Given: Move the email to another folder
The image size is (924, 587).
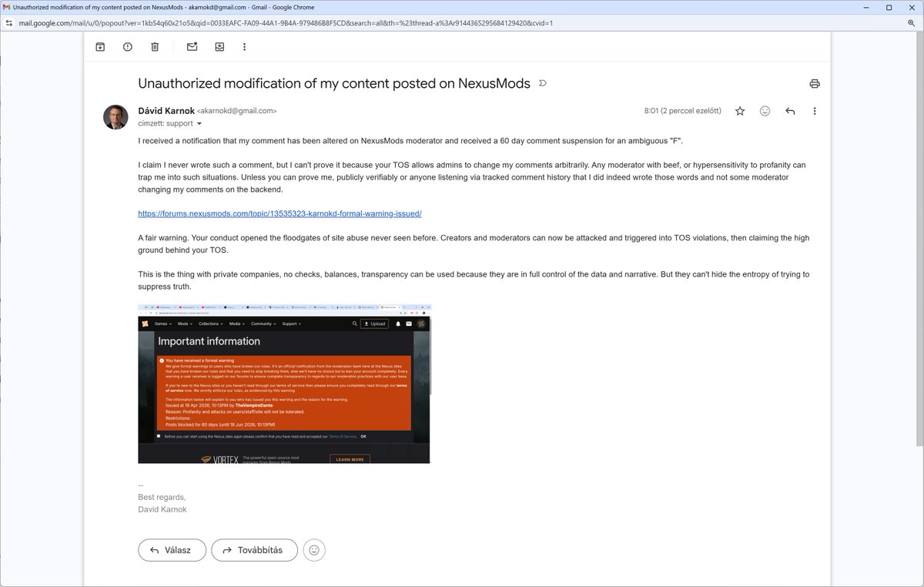Looking at the screenshot, I should click(219, 47).
